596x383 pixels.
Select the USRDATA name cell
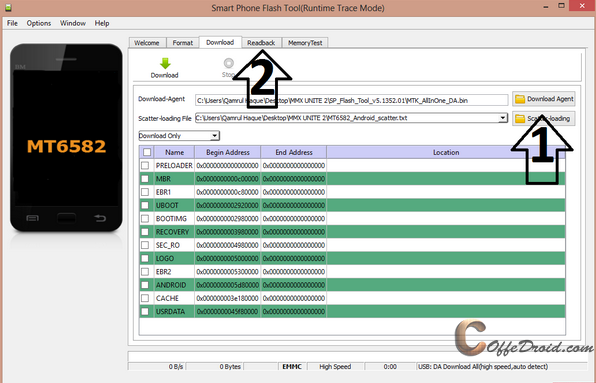(174, 312)
